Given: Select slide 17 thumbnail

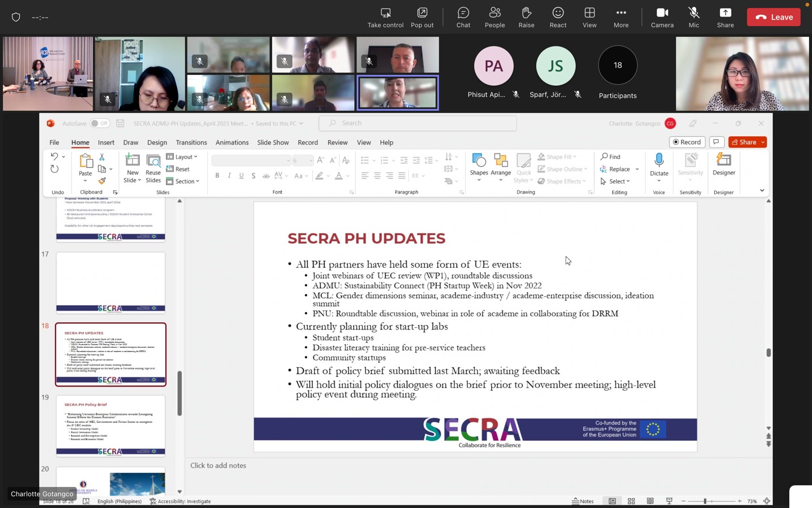Looking at the screenshot, I should coord(111,283).
